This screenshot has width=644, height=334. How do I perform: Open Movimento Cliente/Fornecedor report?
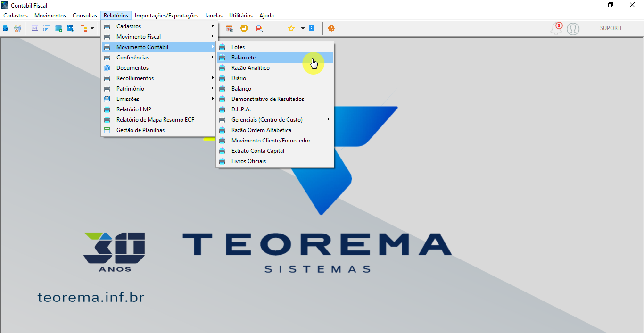[275, 141]
